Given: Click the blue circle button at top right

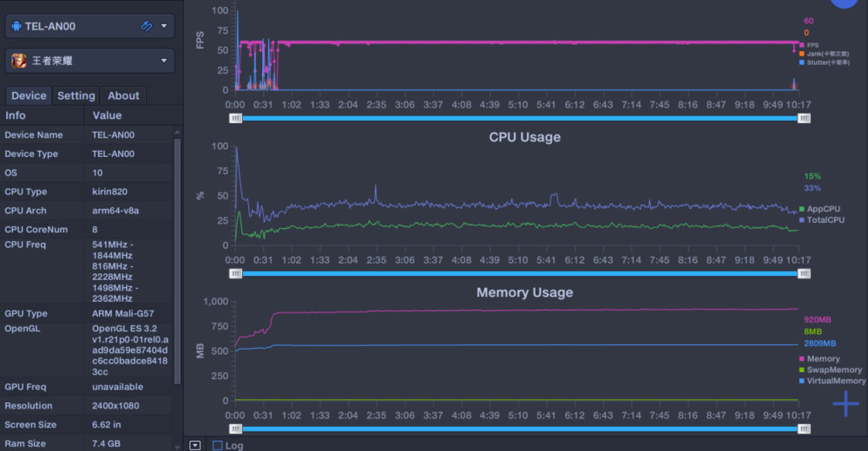Looking at the screenshot, I should pos(845,3).
